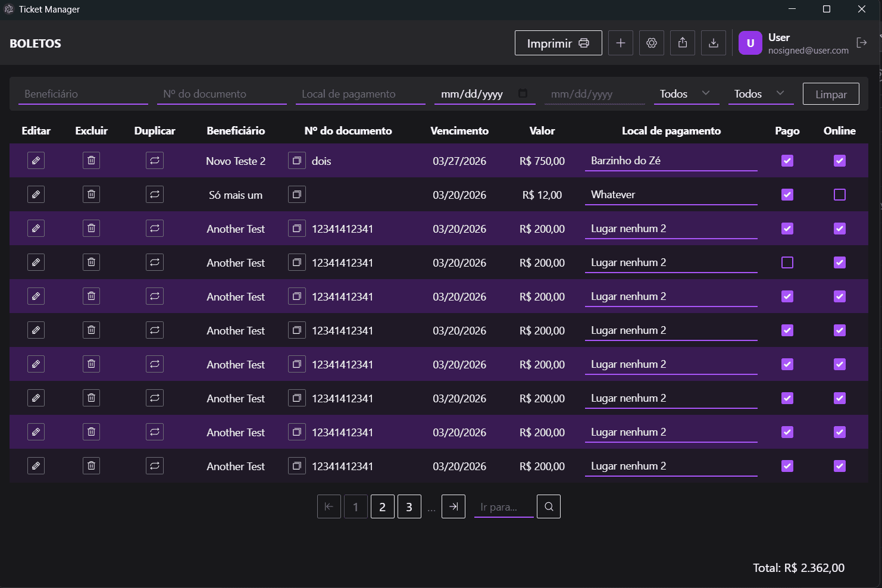Log out using the exit icon
The width and height of the screenshot is (882, 588).
click(861, 43)
